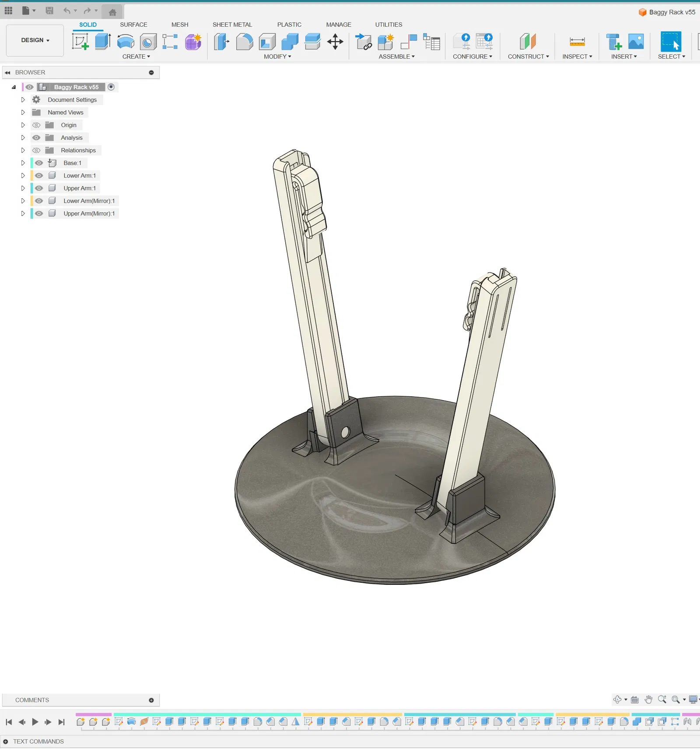This screenshot has height=753, width=700.
Task: Switch to the UTILITIES tab
Action: pyautogui.click(x=388, y=25)
